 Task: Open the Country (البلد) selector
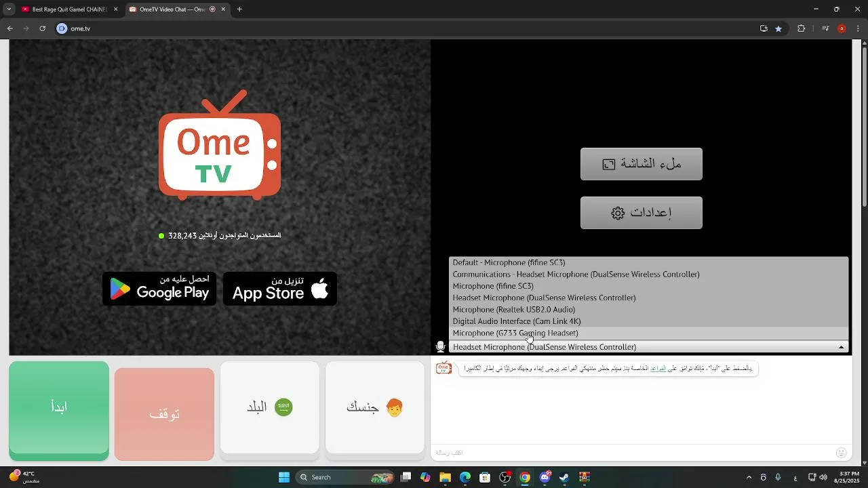269,407
